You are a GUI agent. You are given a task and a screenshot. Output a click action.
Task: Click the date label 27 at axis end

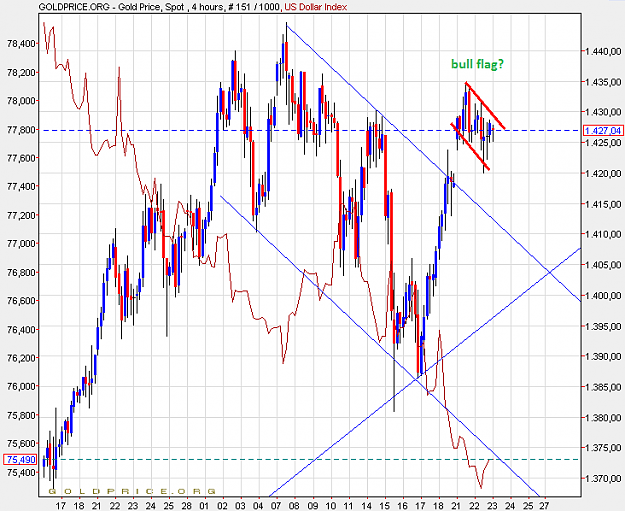click(x=545, y=506)
